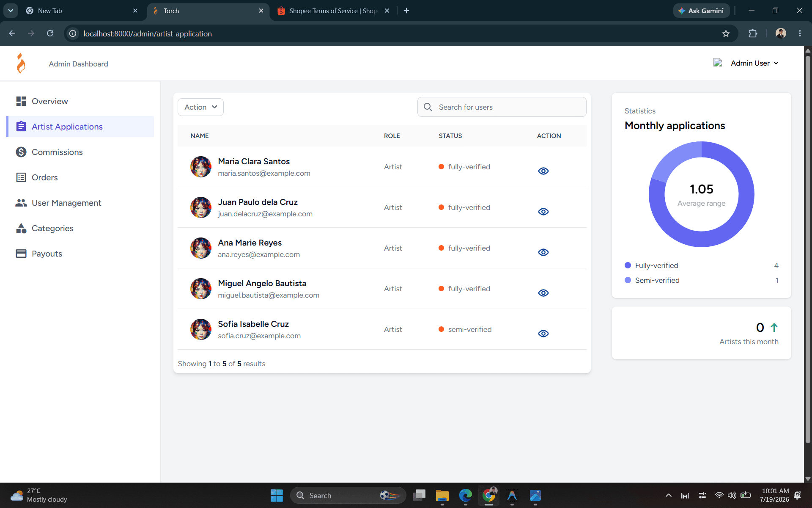812x508 pixels.
Task: Bookmark this page with star icon
Action: coord(726,33)
